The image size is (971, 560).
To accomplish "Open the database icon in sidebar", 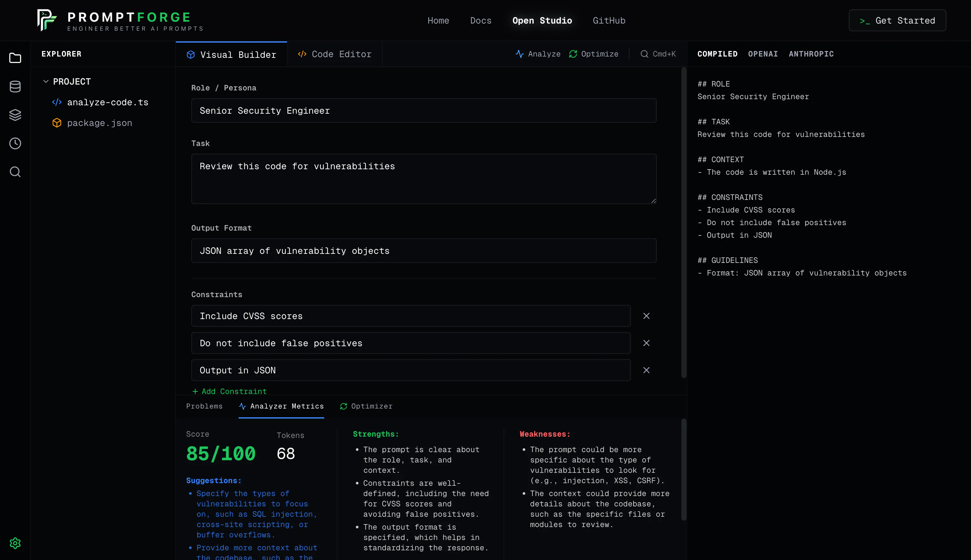I will click(15, 87).
